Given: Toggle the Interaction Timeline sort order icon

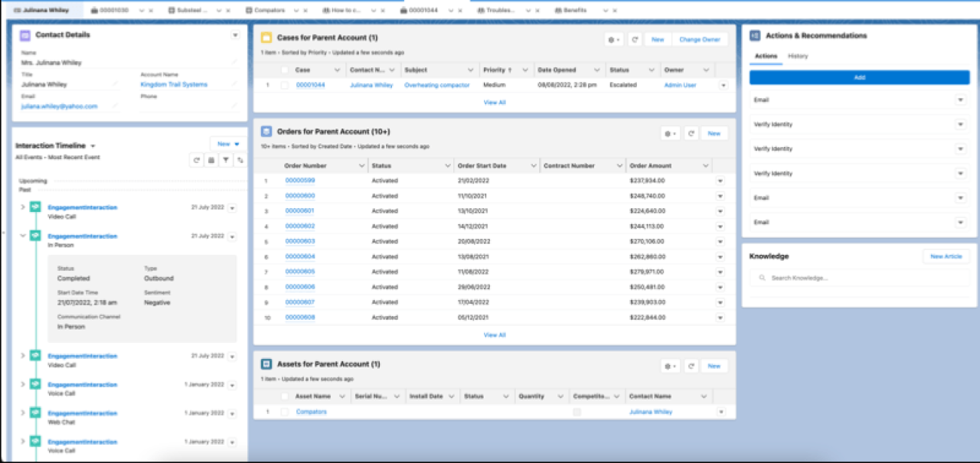Looking at the screenshot, I should (240, 160).
